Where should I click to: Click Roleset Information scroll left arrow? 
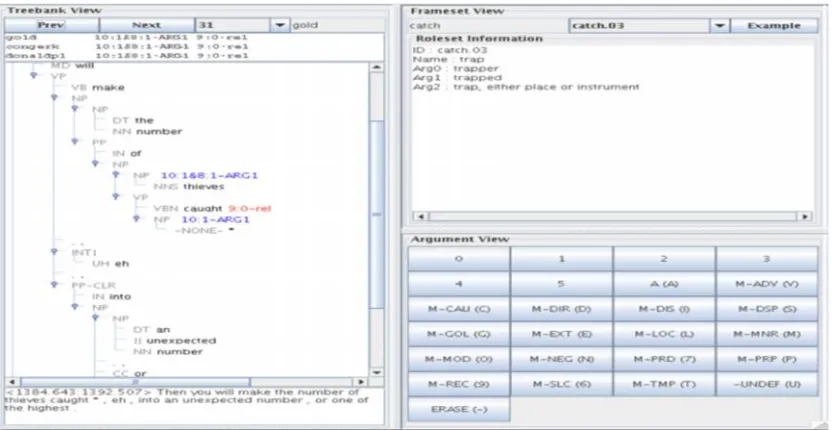click(x=420, y=216)
